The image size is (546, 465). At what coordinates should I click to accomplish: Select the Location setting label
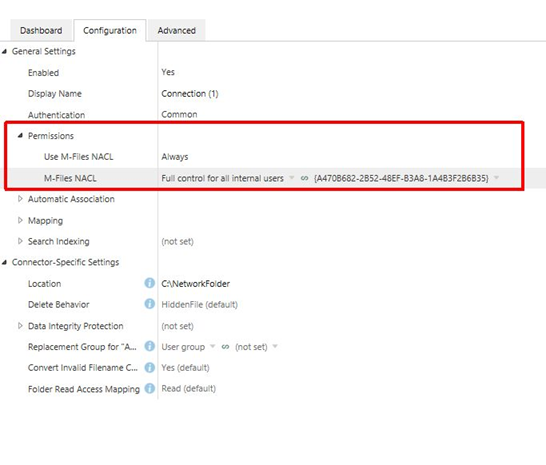tap(45, 284)
